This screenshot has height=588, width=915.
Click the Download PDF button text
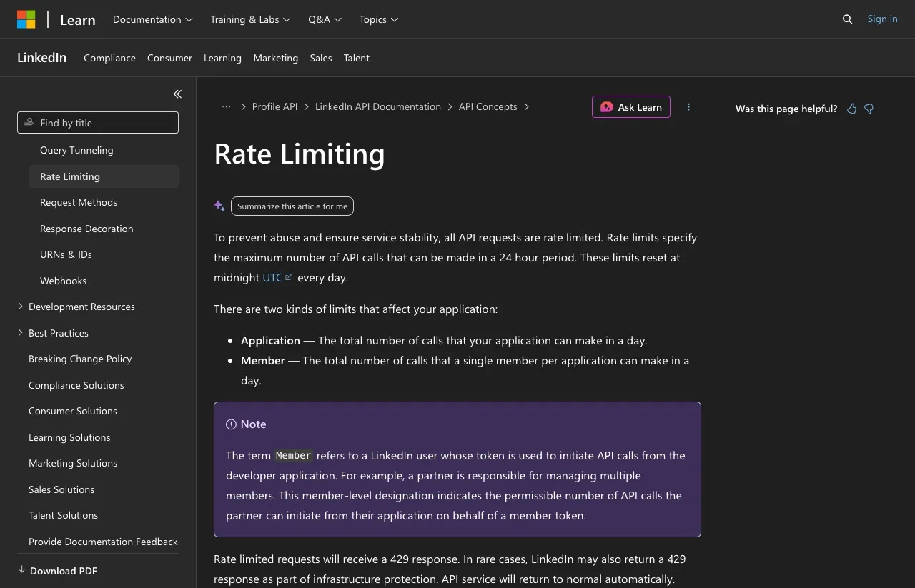click(64, 571)
